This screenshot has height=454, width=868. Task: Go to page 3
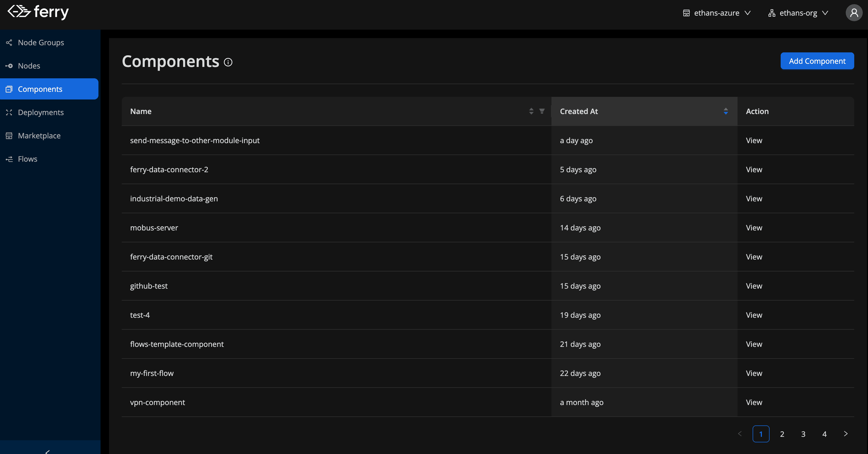click(x=803, y=434)
